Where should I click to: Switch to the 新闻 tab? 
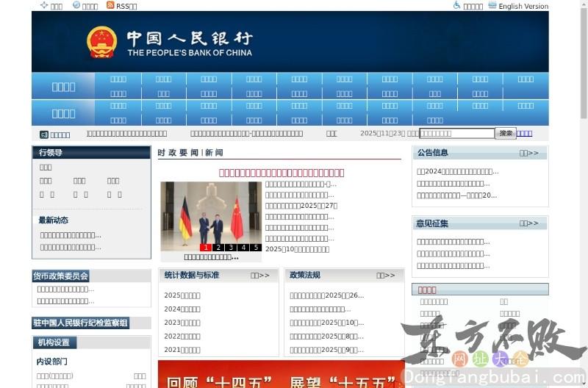tap(214, 153)
